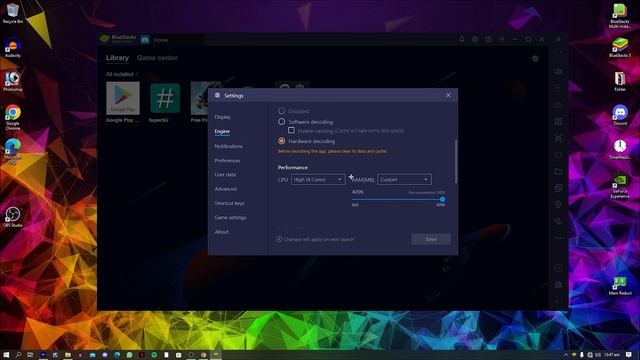Open the About settings section
640x360 pixels.
pyautogui.click(x=221, y=232)
